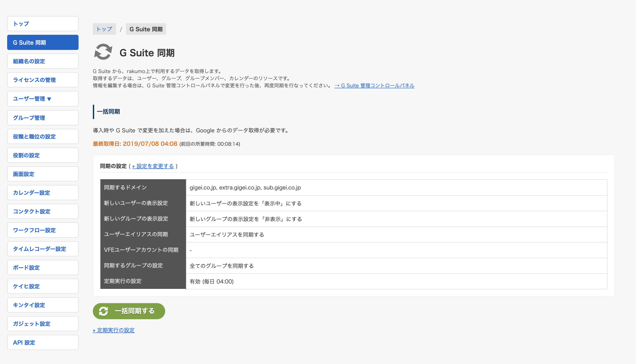Click the ユーザーエイリアスの同期 row header
The width and height of the screenshot is (636, 364).
pos(143,234)
